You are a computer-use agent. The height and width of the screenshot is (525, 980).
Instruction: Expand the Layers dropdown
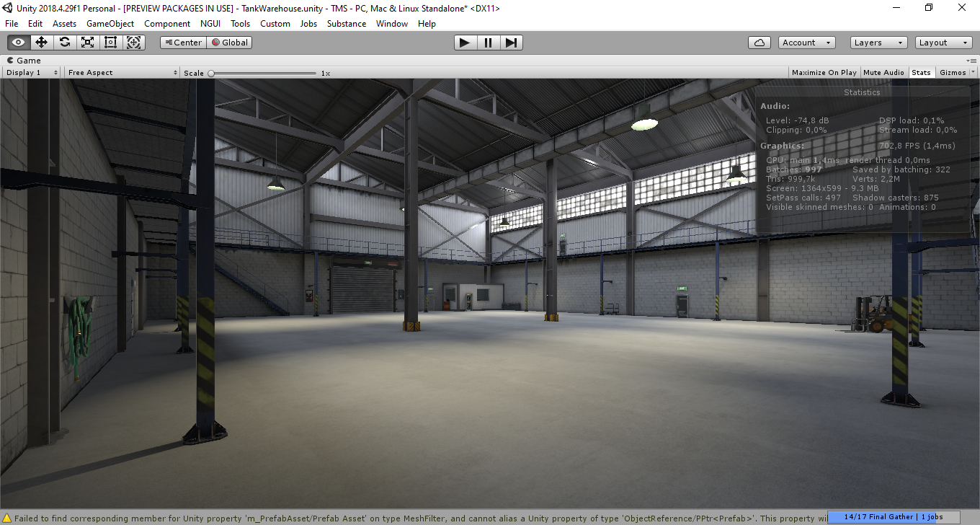click(x=878, y=43)
